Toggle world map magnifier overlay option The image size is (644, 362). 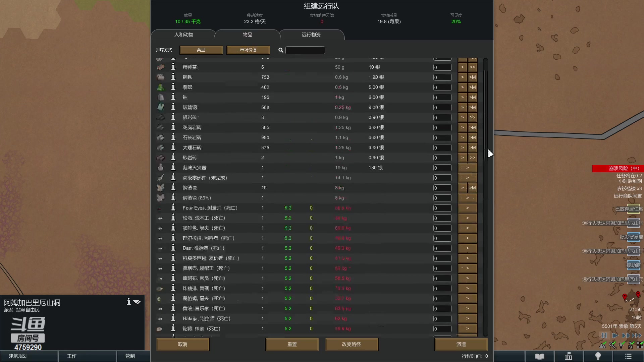tap(612, 345)
